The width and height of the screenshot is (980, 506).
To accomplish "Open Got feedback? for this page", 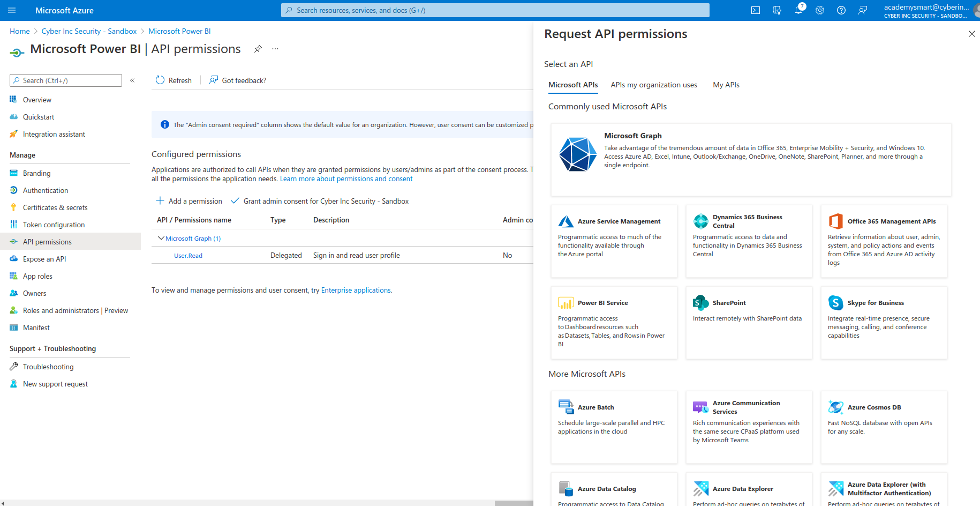I will [x=238, y=80].
